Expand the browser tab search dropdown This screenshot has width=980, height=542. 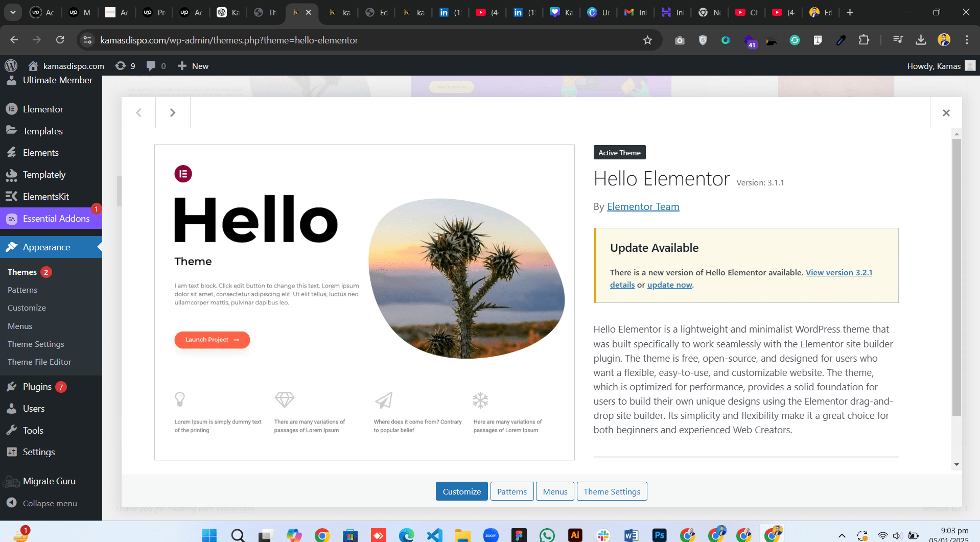pyautogui.click(x=13, y=12)
